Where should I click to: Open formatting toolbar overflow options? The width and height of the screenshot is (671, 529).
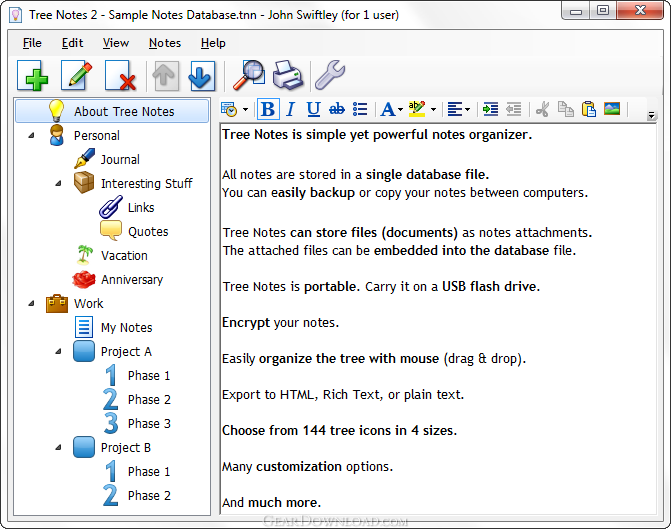[651, 115]
